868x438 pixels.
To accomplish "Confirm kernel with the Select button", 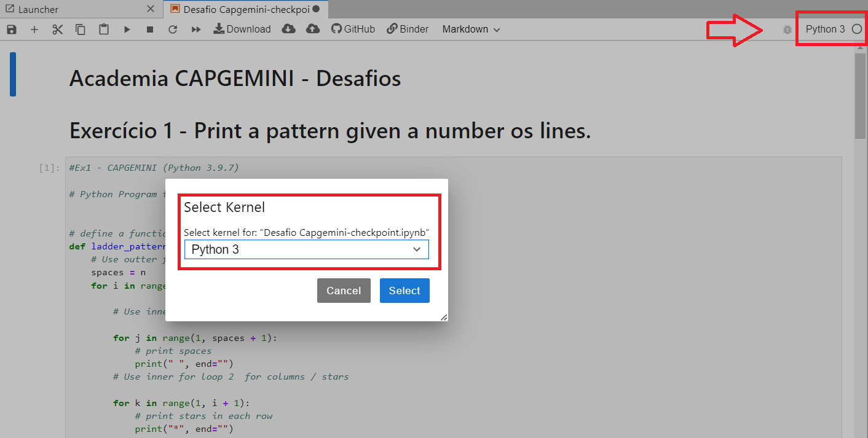I will [404, 291].
